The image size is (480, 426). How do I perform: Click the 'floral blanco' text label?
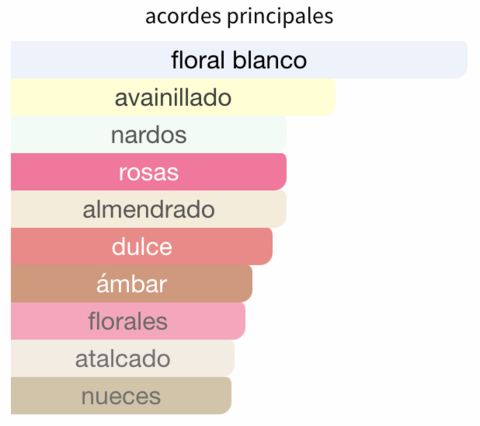239,60
